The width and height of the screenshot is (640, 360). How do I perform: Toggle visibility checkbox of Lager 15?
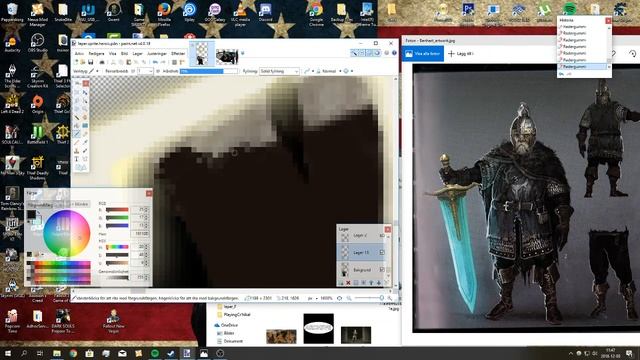point(382,252)
